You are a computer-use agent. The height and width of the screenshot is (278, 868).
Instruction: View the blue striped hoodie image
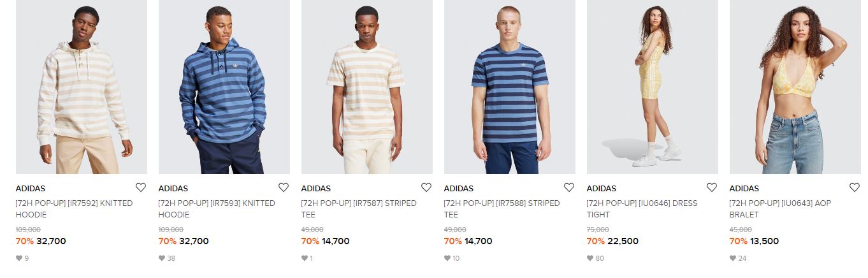[x=224, y=87]
